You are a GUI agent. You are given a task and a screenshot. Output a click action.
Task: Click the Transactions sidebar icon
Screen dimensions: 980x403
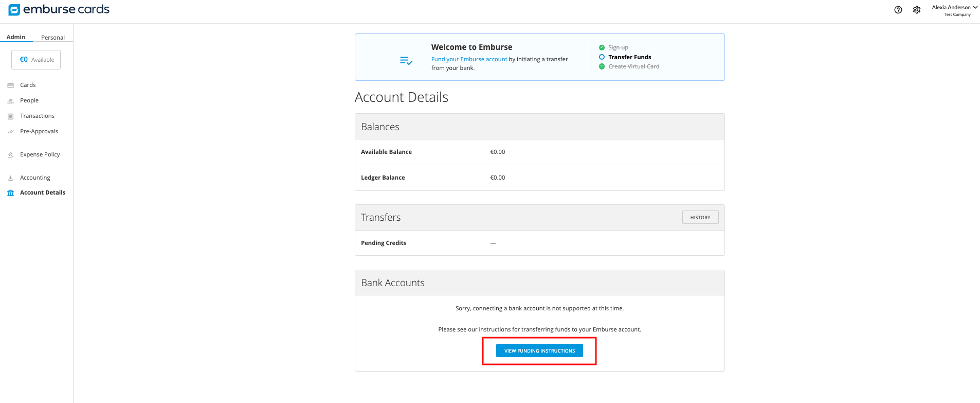[x=10, y=116]
